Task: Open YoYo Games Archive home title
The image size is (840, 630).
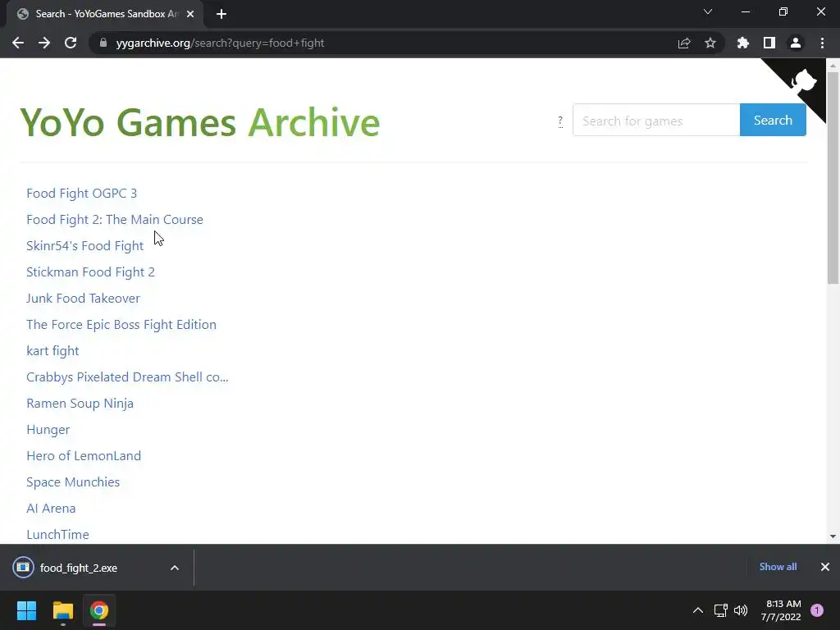Action: [x=200, y=123]
